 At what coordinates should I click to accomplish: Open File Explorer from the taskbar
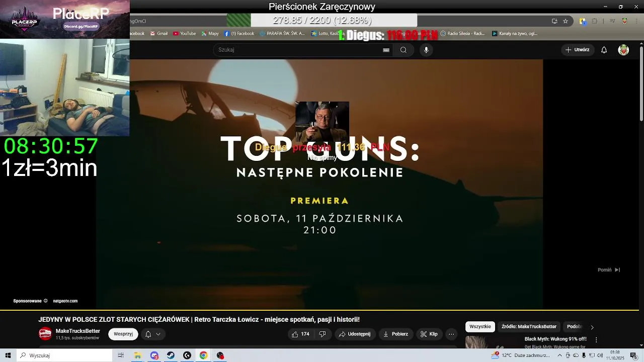pos(137,355)
